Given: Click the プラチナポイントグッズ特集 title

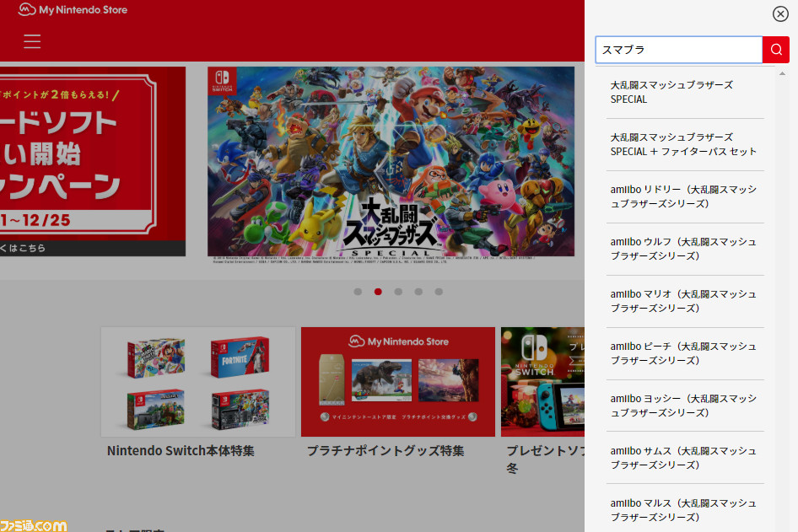Looking at the screenshot, I should pyautogui.click(x=386, y=451).
